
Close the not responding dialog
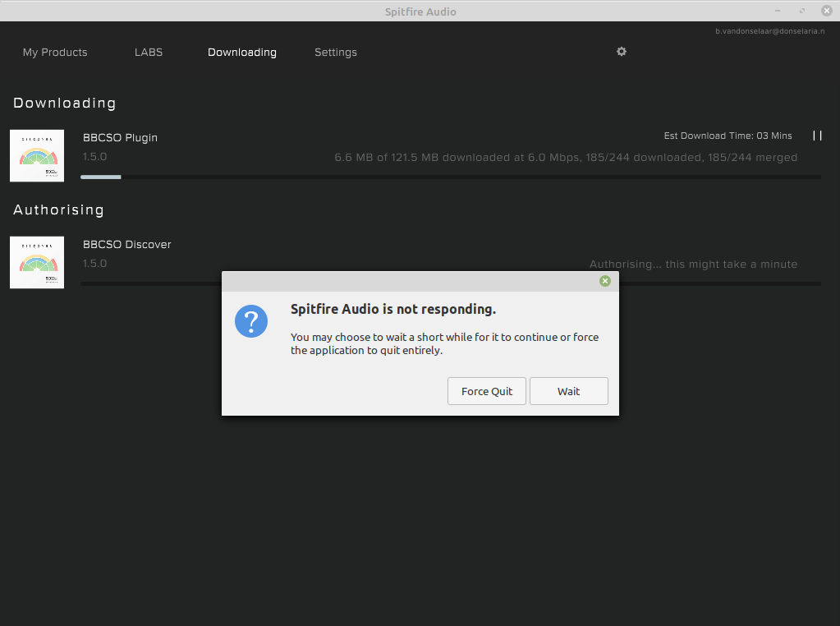[x=605, y=281]
